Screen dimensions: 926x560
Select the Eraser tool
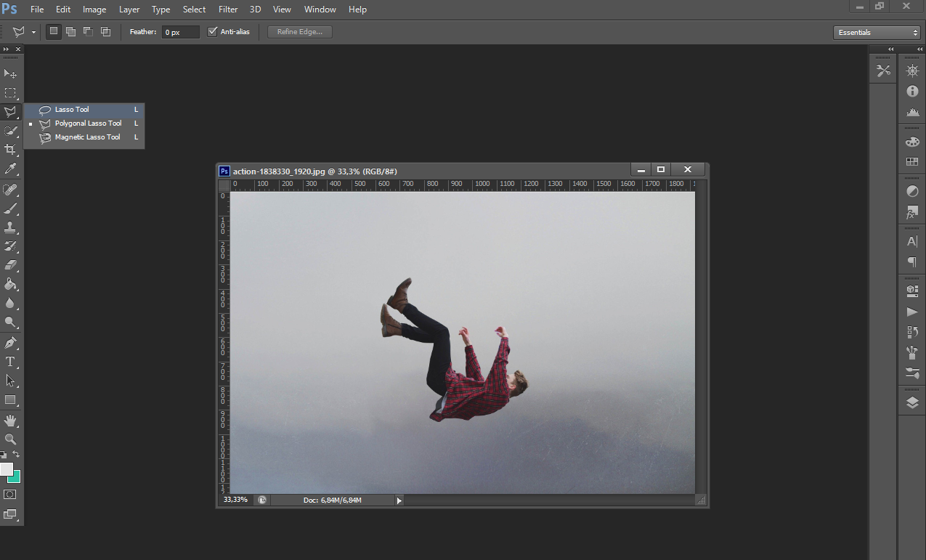point(10,265)
